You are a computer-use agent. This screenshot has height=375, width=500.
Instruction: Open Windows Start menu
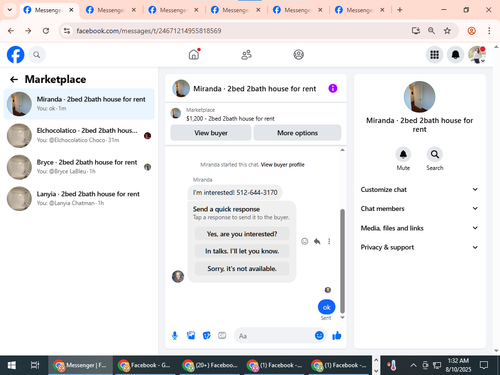coord(12,365)
